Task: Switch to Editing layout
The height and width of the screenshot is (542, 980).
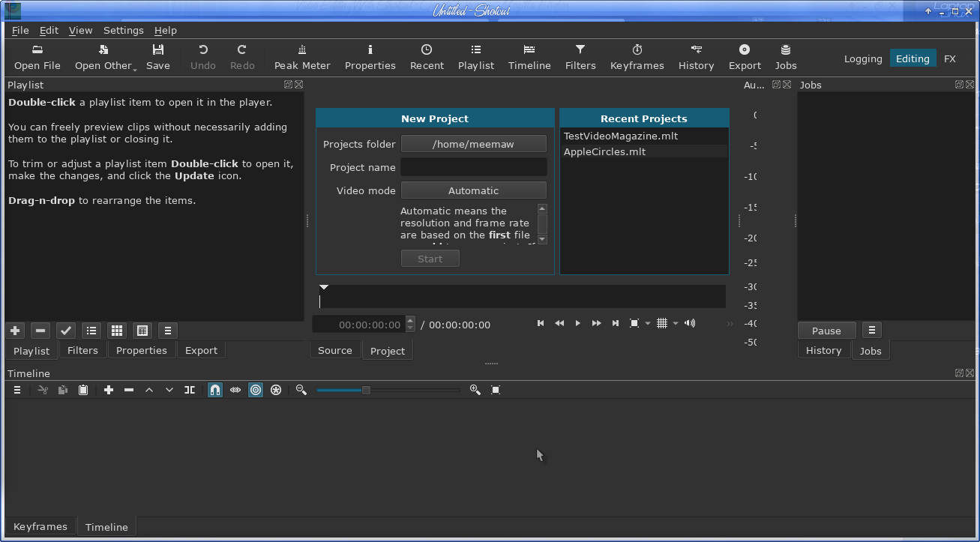Action: tap(913, 58)
